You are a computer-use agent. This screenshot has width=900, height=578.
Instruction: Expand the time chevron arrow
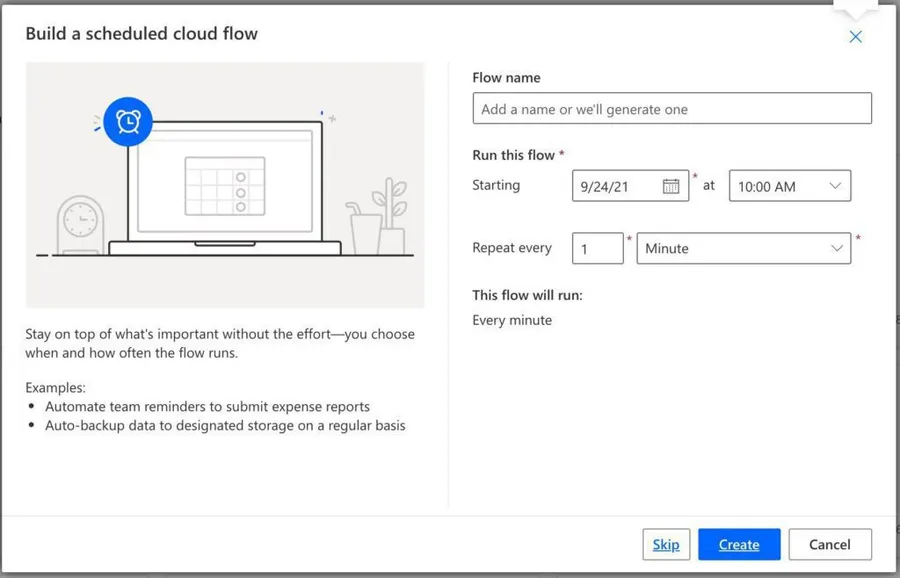(835, 186)
